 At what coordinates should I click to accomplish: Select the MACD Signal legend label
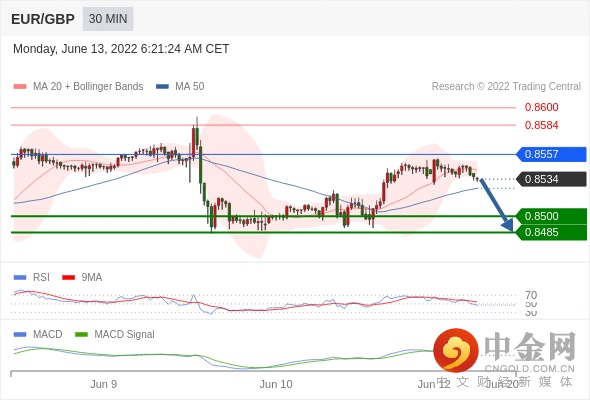tap(125, 335)
